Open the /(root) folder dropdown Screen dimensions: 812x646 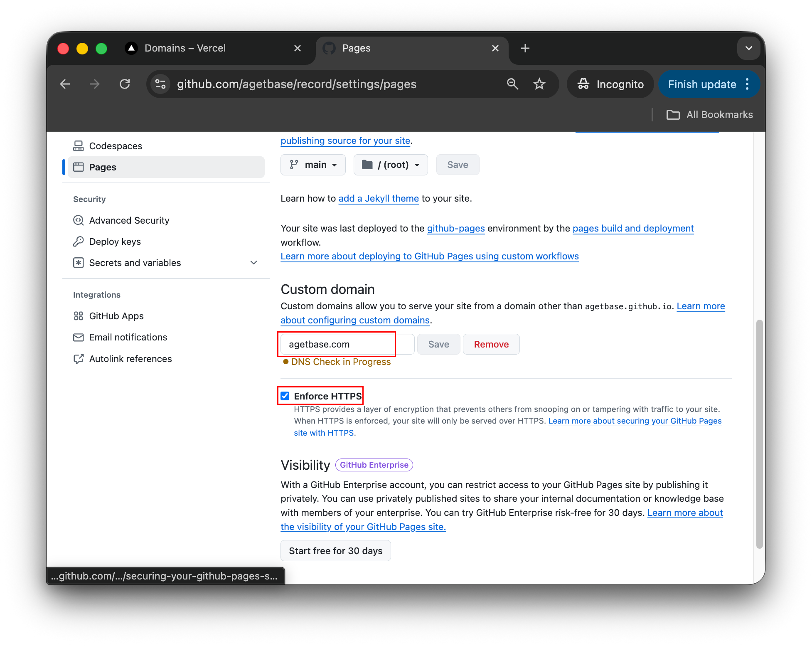pos(390,165)
